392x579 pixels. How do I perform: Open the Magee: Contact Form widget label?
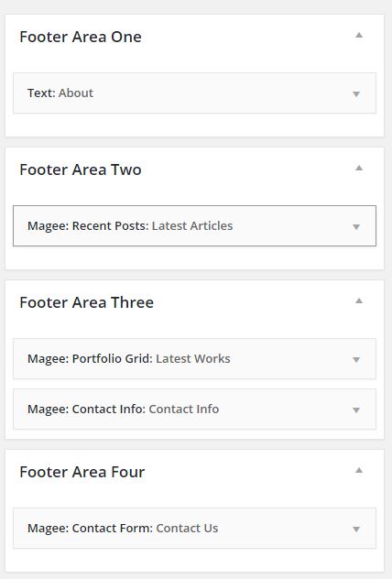coord(123,529)
